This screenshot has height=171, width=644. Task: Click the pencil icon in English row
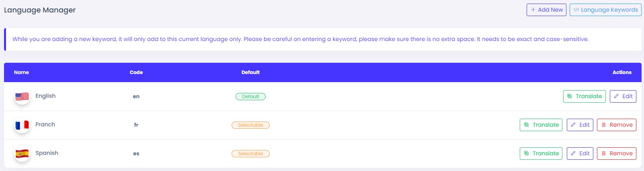click(x=616, y=97)
